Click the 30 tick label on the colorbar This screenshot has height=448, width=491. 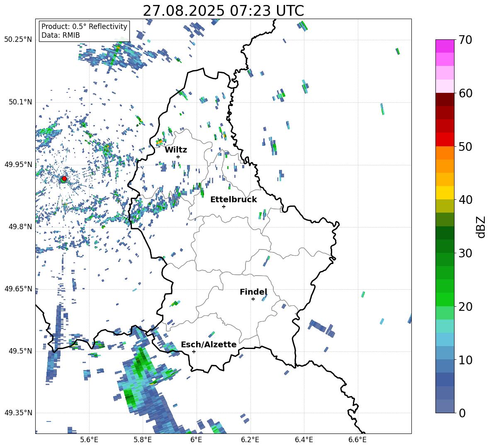(465, 253)
